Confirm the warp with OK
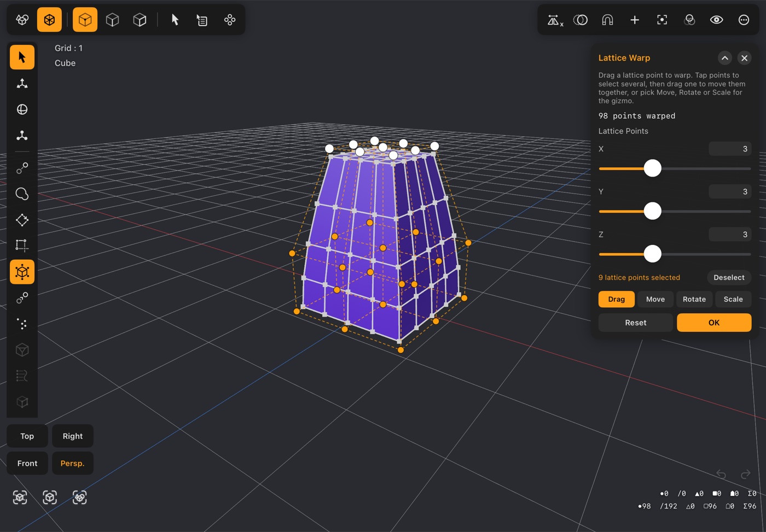The image size is (766, 532). click(714, 323)
